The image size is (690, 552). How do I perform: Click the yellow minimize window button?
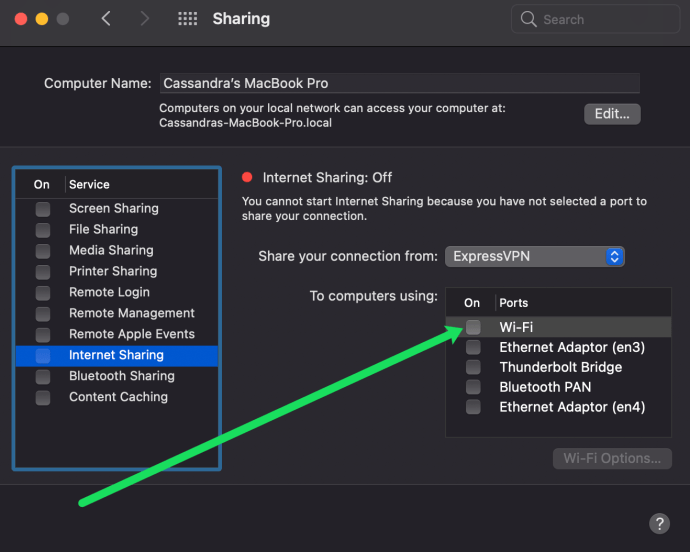42,19
